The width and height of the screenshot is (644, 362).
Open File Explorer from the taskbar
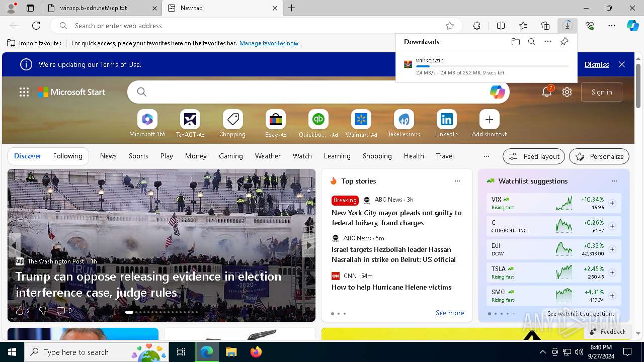tap(231, 352)
